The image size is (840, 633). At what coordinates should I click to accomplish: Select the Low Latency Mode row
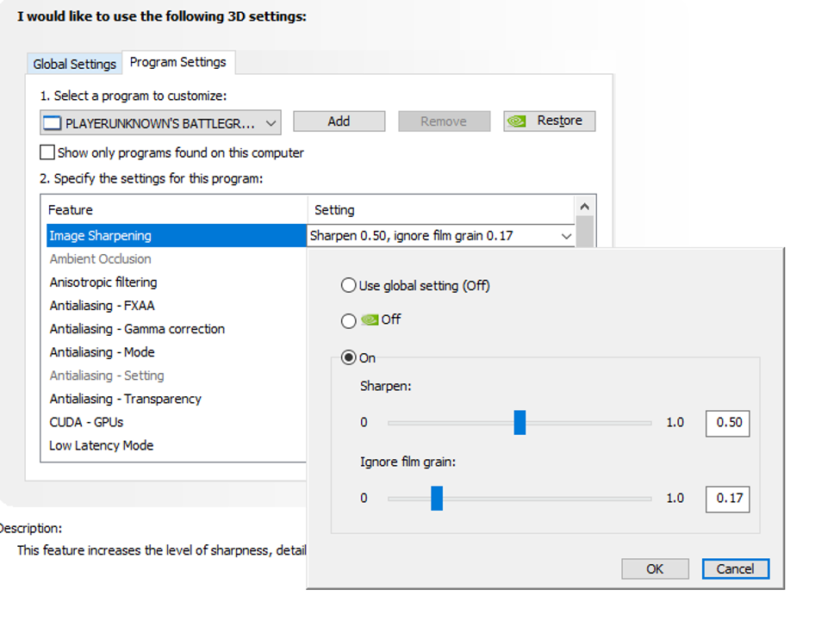point(177,445)
